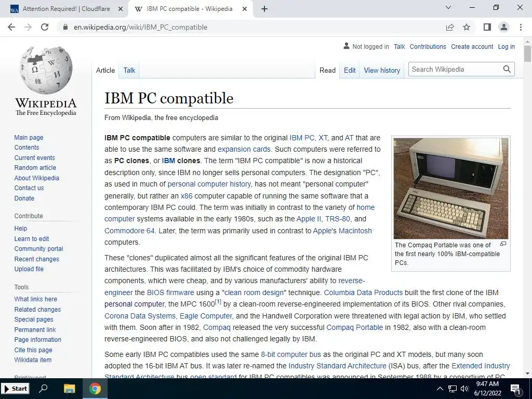Image resolution: width=532 pixels, height=399 pixels.
Task: Select the IBM PC compatible browser tab
Action: tap(190, 9)
